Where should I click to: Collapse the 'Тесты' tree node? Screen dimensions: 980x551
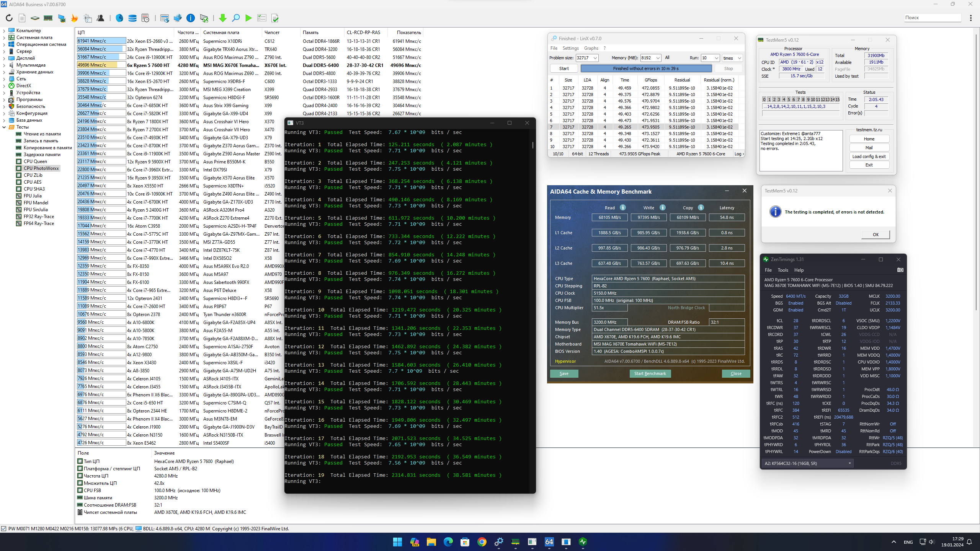pos(4,127)
